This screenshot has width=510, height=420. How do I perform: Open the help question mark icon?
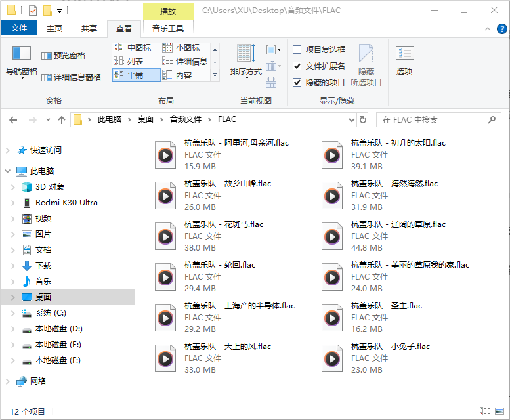pos(502,29)
